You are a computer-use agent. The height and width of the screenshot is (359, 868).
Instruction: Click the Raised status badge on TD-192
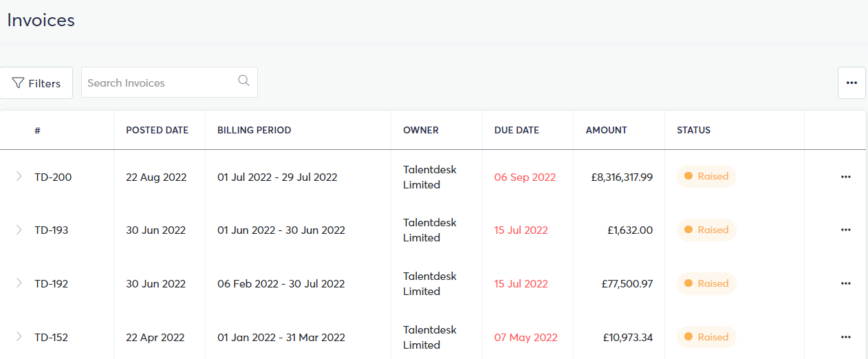(x=706, y=283)
